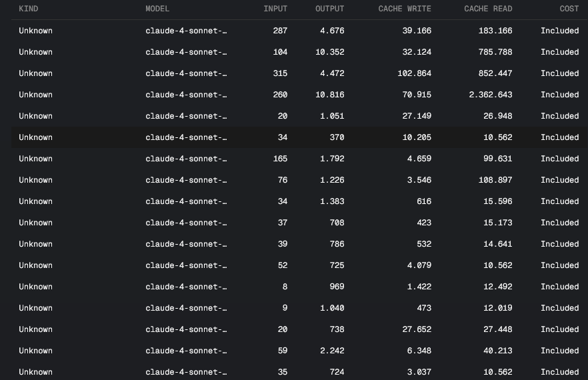This screenshot has width=588, height=380.
Task: Select the row with input 287
Action: click(299, 31)
